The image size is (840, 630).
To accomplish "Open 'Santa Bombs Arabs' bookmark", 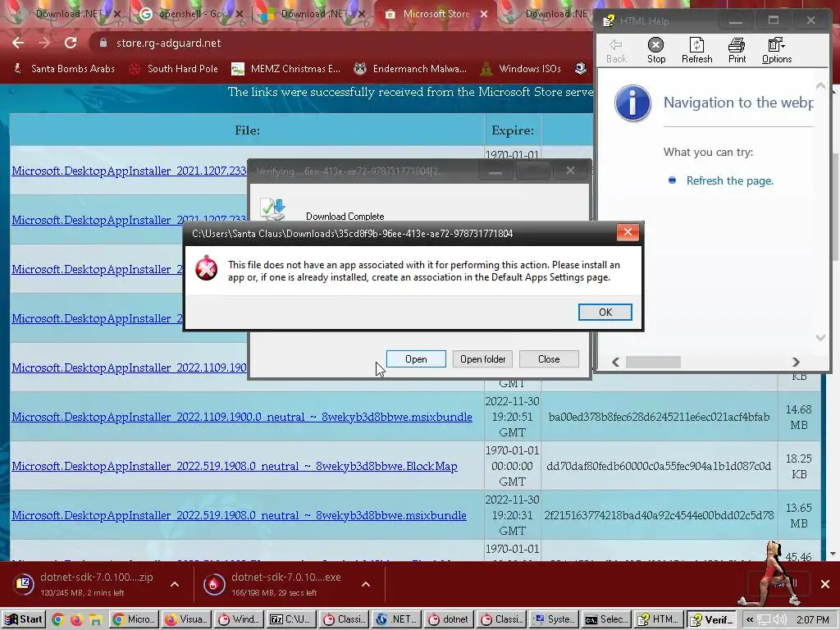I will (64, 69).
